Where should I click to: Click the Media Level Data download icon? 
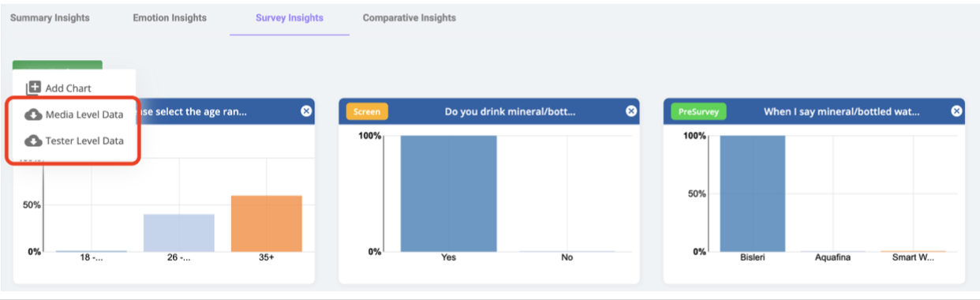(x=33, y=114)
